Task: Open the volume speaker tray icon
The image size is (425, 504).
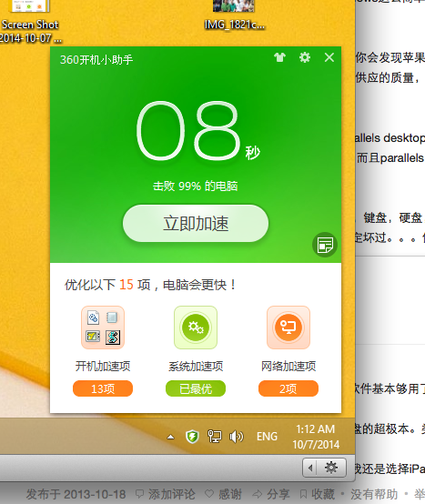Action: (x=237, y=437)
